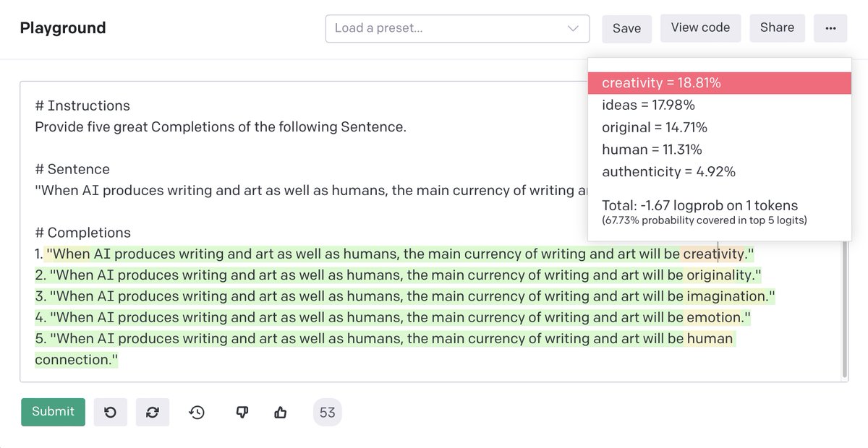This screenshot has height=448, width=868.
Task: Click the regenerate icon
Action: pos(152,412)
